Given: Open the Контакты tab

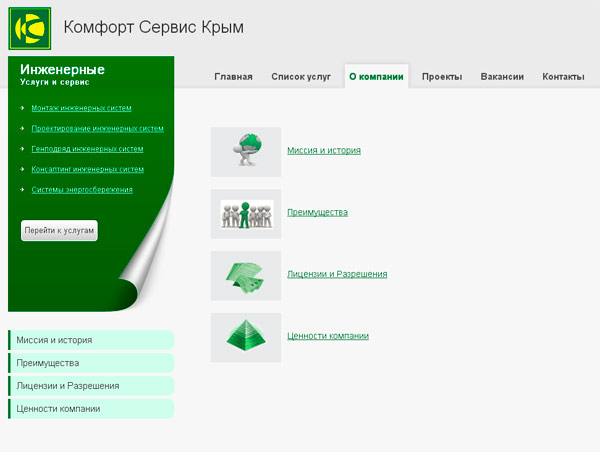Looking at the screenshot, I should [563, 77].
